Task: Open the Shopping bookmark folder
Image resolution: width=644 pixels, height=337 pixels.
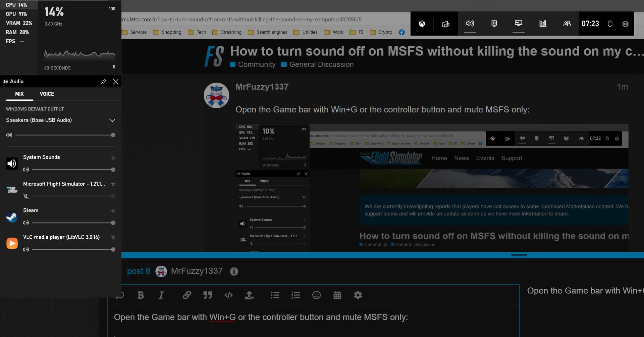Action: click(167, 32)
